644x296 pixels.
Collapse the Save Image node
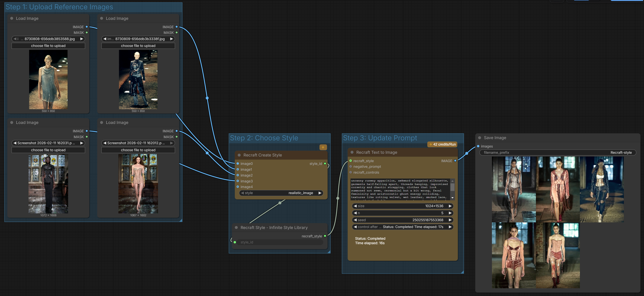click(480, 138)
